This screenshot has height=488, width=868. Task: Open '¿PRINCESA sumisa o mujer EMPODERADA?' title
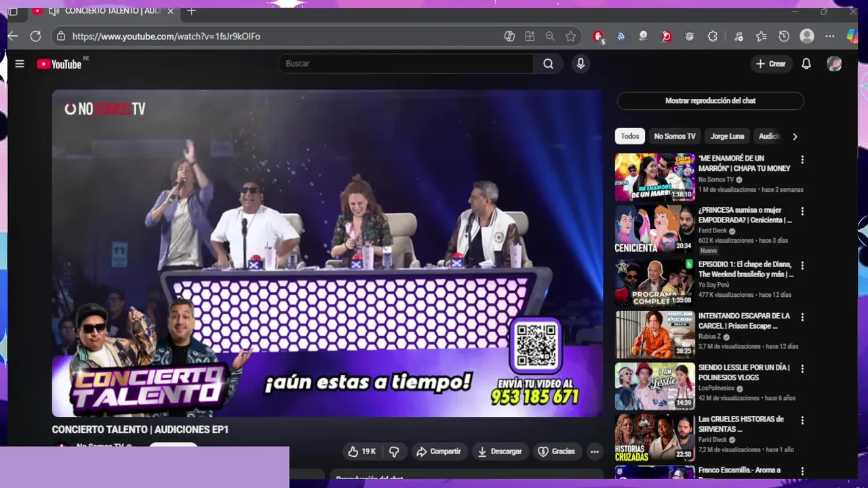click(x=745, y=215)
